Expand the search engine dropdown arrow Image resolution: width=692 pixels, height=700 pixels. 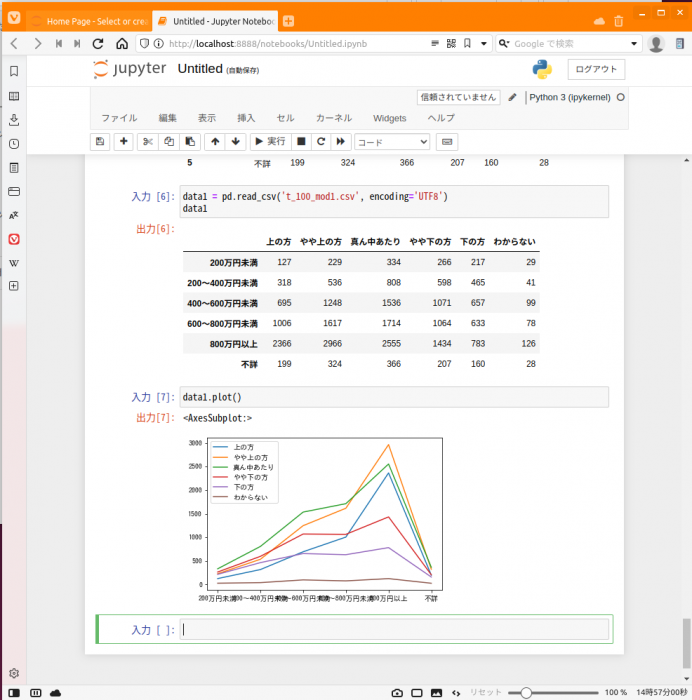(635, 43)
